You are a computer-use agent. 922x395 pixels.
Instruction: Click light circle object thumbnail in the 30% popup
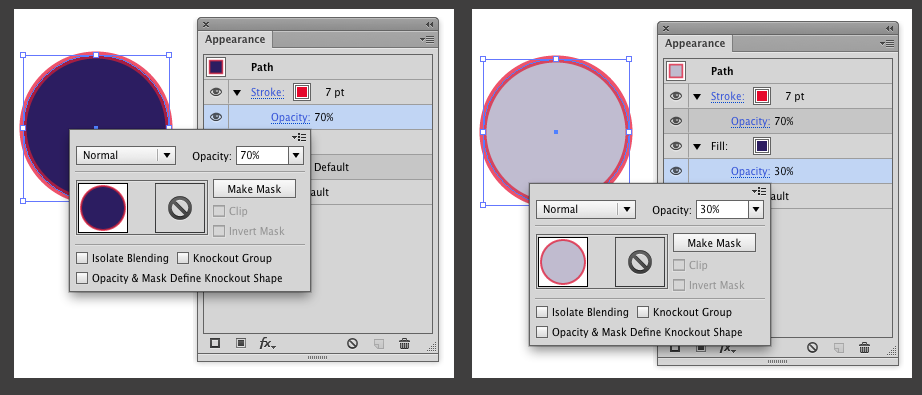(x=563, y=262)
